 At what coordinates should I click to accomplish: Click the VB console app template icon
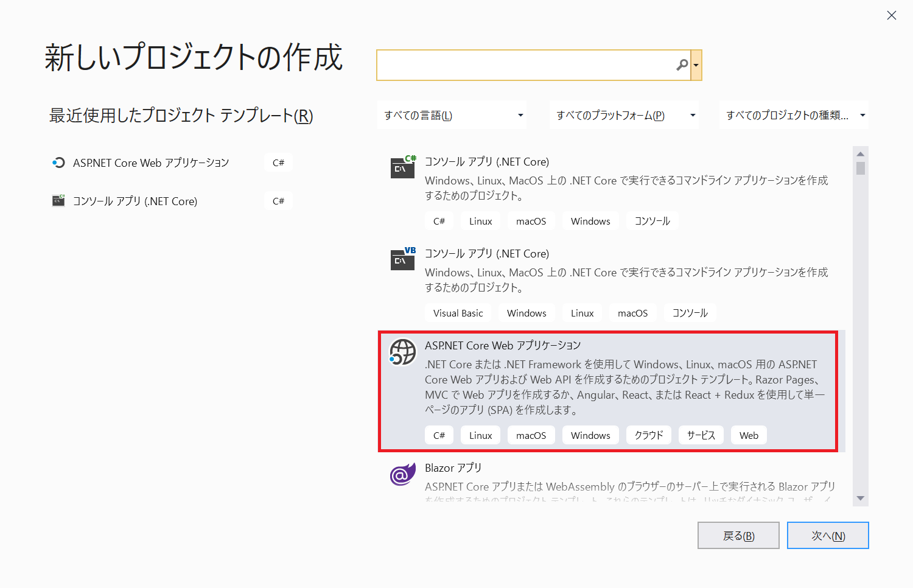tap(403, 258)
